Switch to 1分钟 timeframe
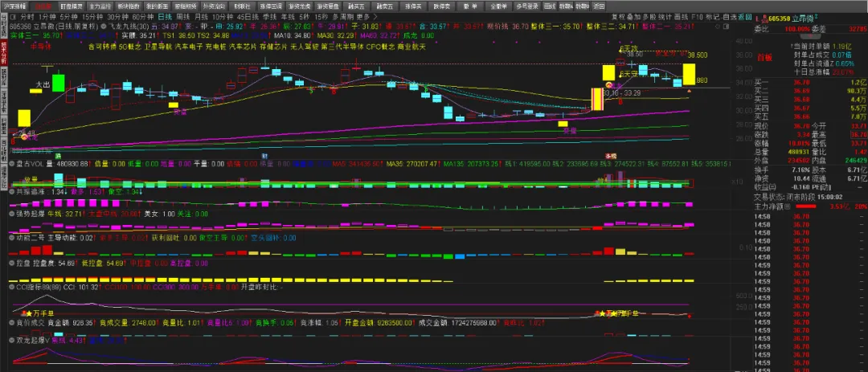Image resolution: width=868 pixels, height=372 pixels. pos(47,17)
